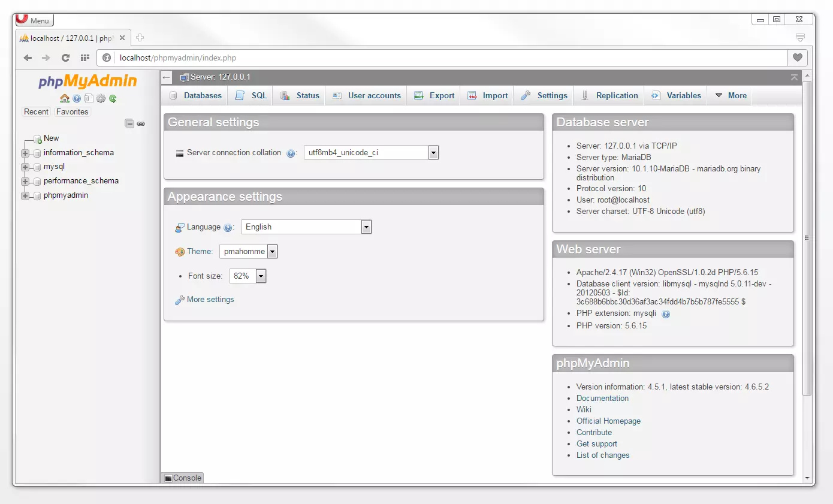This screenshot has height=504, width=833.
Task: Click the phpMyAdmin Home icon
Action: [65, 98]
